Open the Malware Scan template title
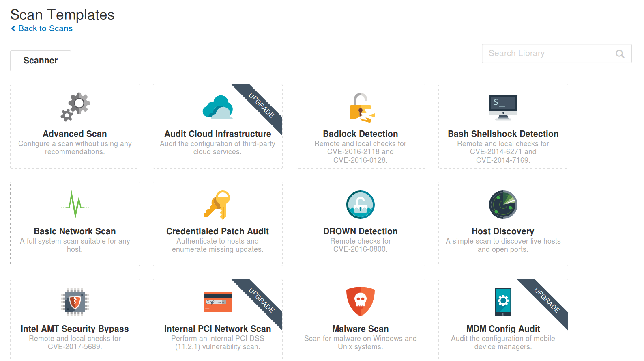Image resolution: width=644 pixels, height=361 pixels. pyautogui.click(x=360, y=329)
